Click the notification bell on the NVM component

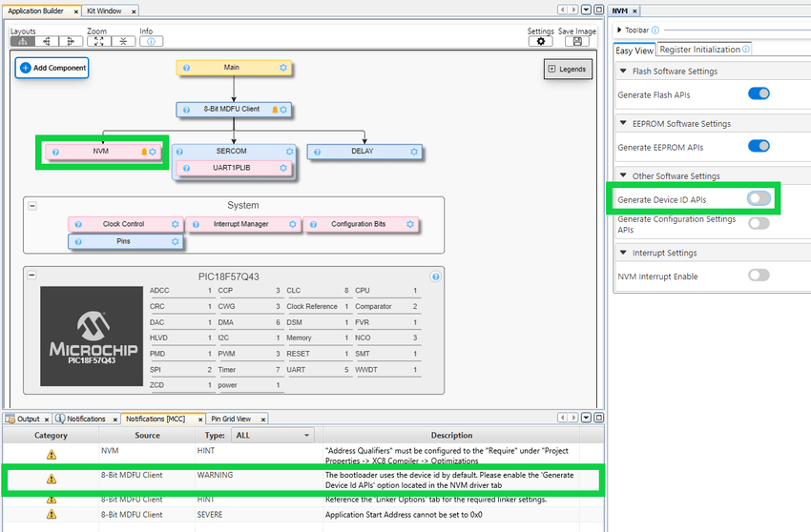tap(144, 153)
